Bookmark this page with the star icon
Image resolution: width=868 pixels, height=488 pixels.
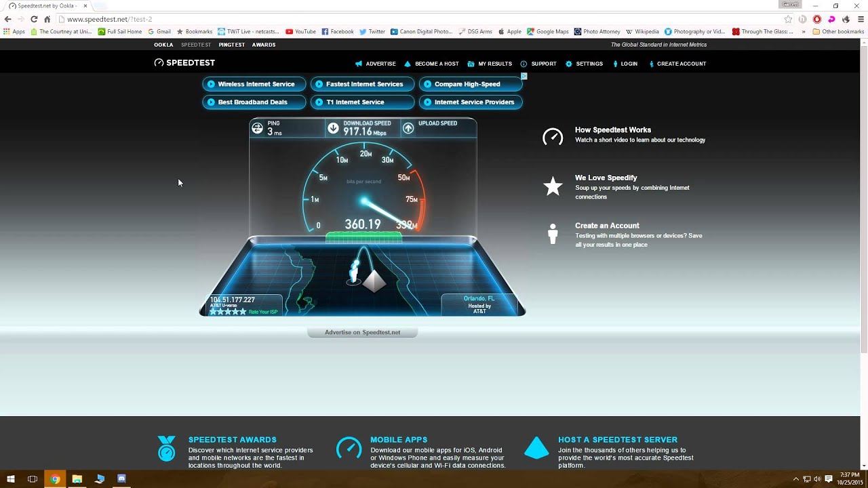coord(788,19)
